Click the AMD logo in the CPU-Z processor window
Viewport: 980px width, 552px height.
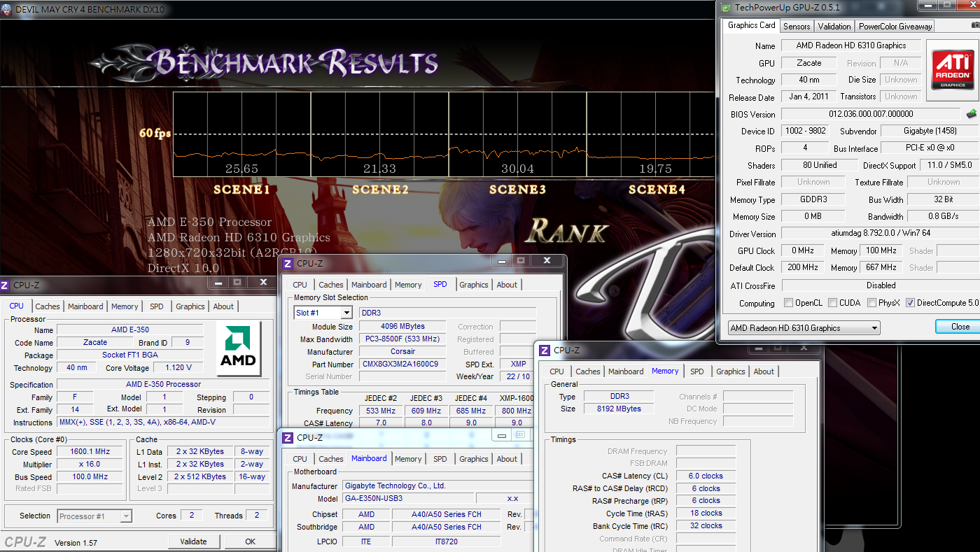pos(238,348)
